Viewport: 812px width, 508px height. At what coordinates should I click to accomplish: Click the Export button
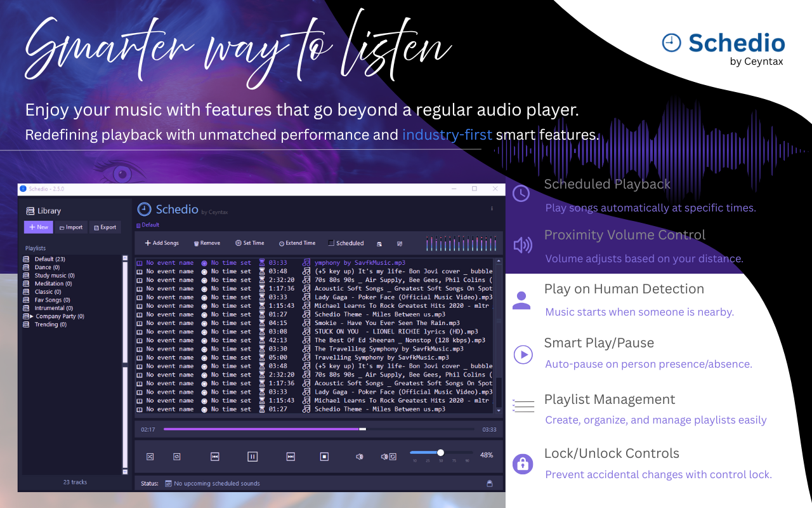click(105, 227)
